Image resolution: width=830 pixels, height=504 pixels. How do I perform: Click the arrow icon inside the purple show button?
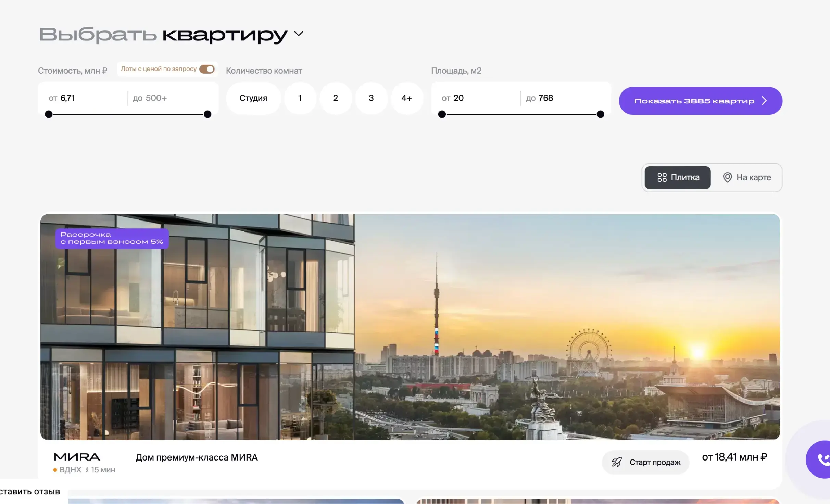coord(765,101)
